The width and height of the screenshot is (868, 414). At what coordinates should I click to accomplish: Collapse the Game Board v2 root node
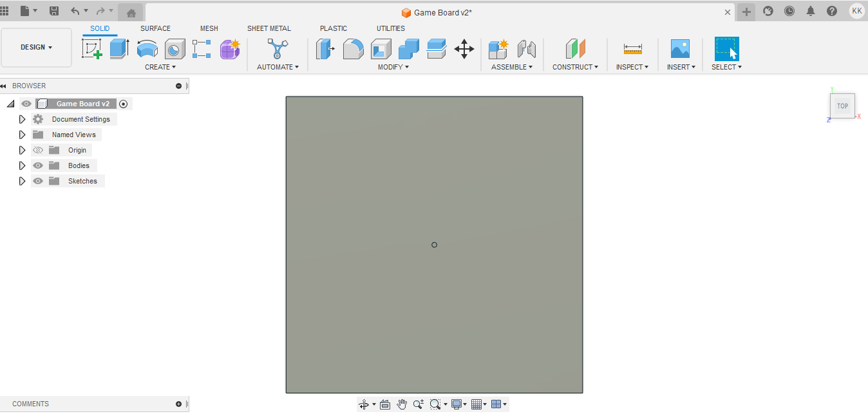click(x=10, y=104)
